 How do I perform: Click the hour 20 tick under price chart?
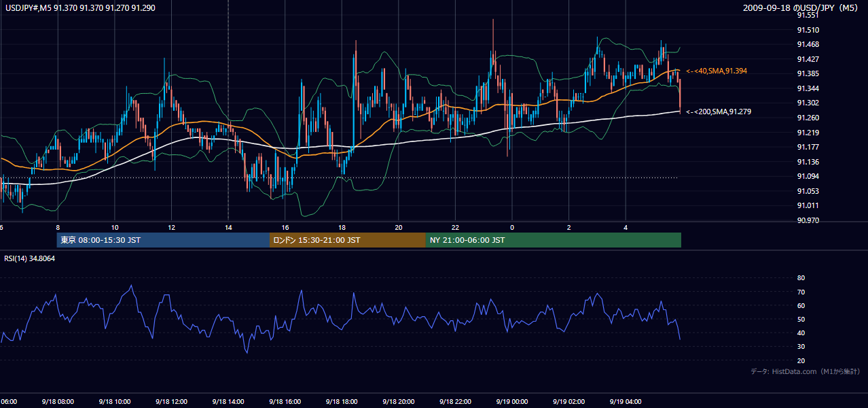(399, 227)
